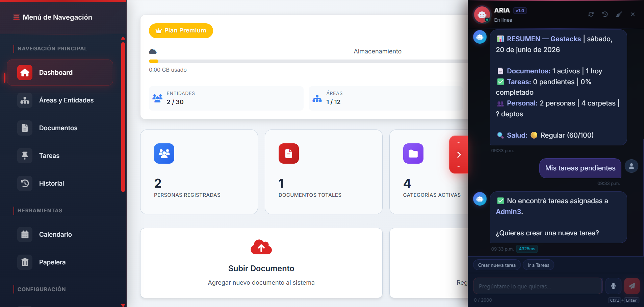Screen dimensions: 644x307
Task: Click the Entidades people icon
Action: click(157, 98)
